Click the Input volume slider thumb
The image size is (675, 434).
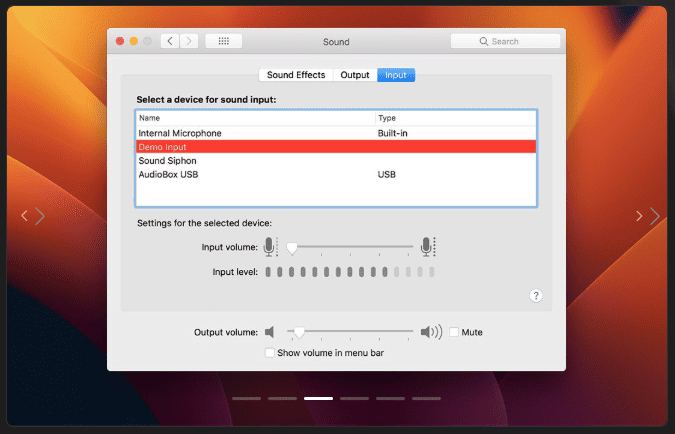[x=292, y=248]
